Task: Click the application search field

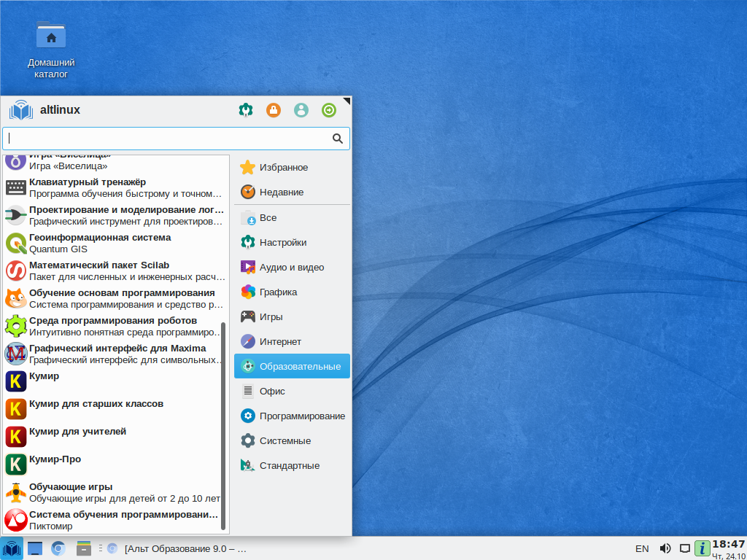Action: [x=168, y=139]
